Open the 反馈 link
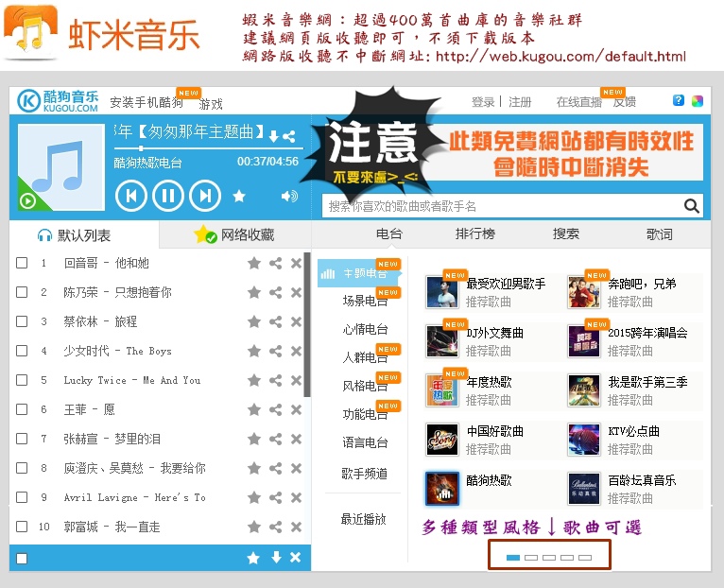 [x=624, y=101]
